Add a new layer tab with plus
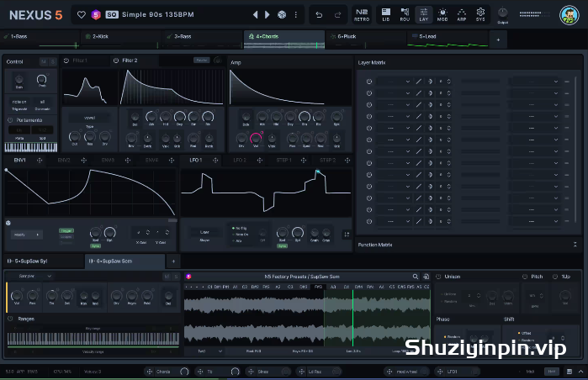This screenshot has width=588, height=380. [498, 40]
